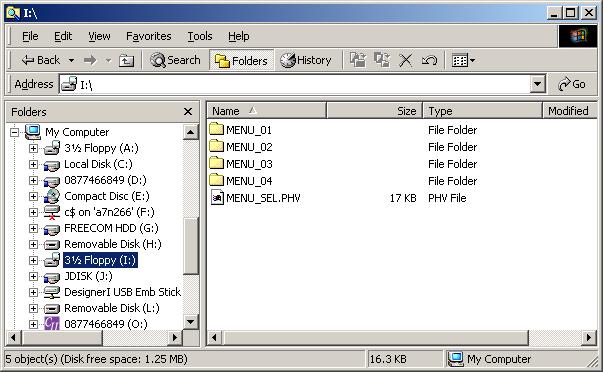
Task: Sort by the Type column header
Action: pyautogui.click(x=482, y=111)
